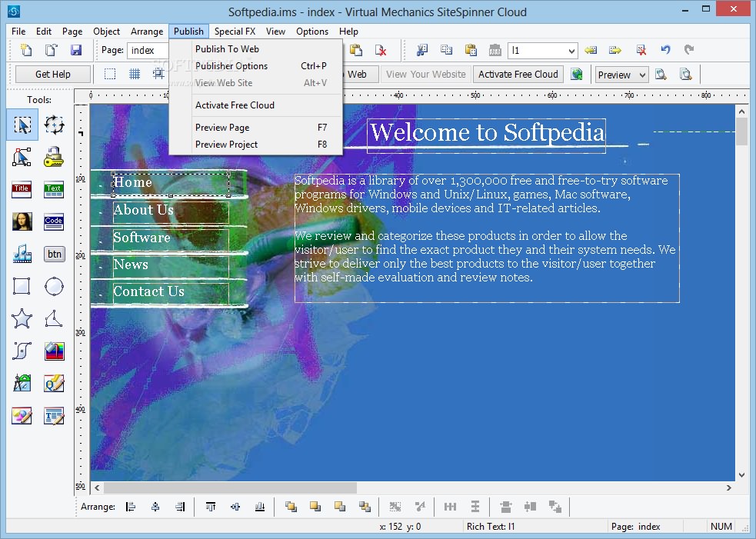
Task: Open the paint bucket color tool
Action: click(54, 351)
